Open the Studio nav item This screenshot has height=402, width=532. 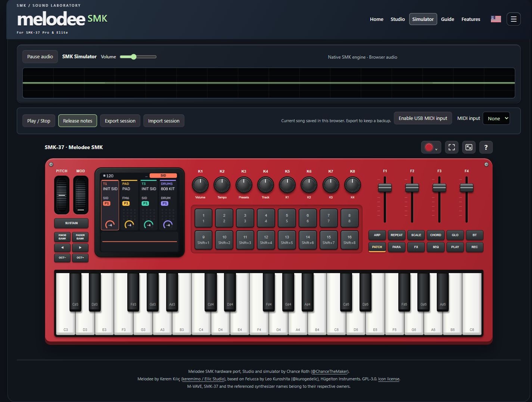[398, 19]
